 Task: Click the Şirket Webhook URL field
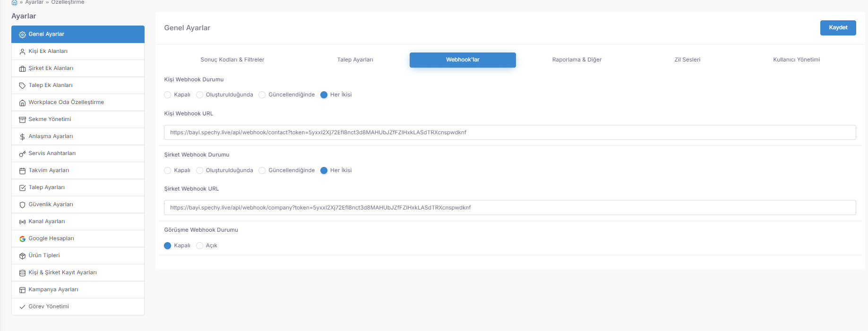click(x=510, y=208)
